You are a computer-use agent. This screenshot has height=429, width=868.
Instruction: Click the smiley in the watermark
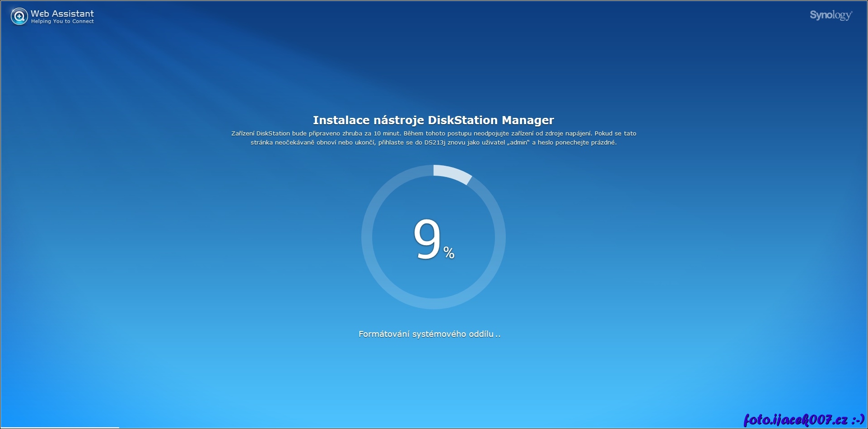tap(857, 420)
